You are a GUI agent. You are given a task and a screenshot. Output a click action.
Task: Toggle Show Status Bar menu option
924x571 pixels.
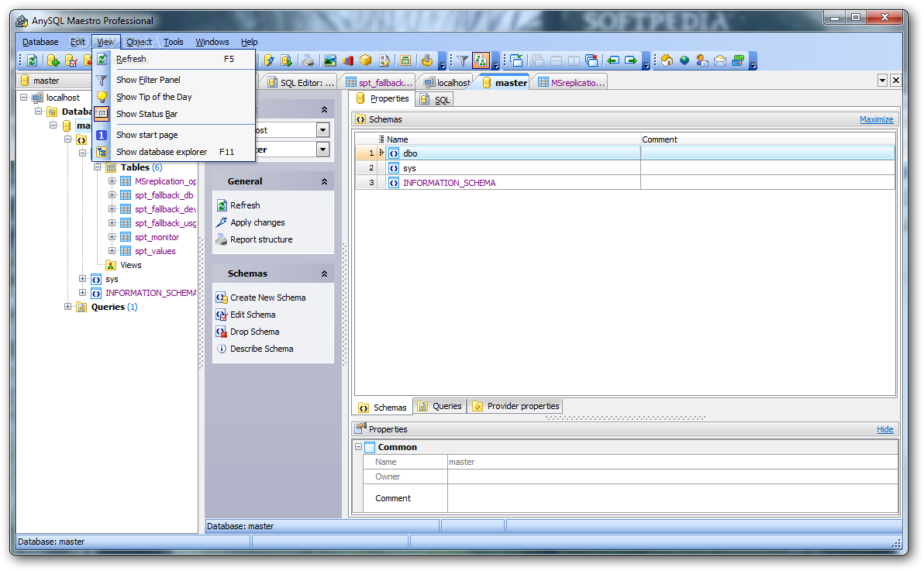click(174, 115)
